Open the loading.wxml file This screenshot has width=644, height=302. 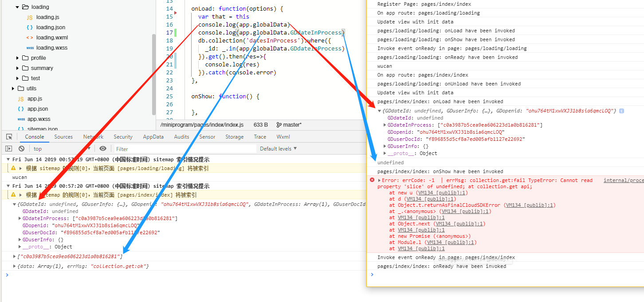click(x=52, y=38)
